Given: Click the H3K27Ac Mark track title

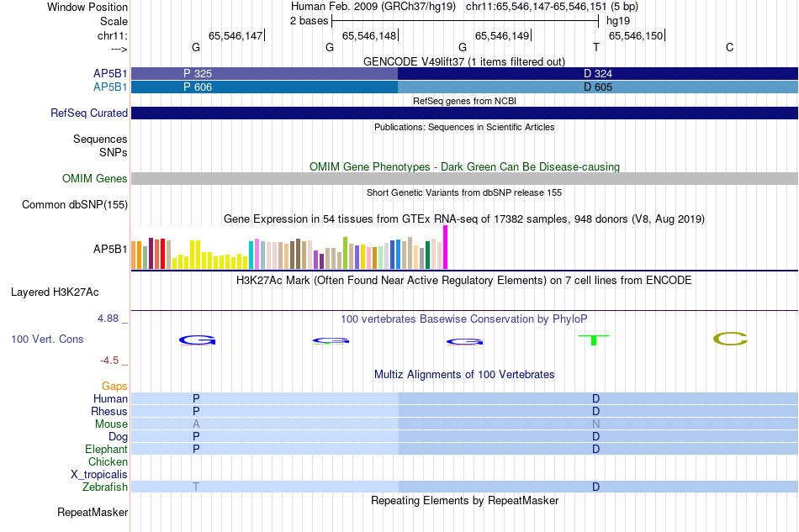Looking at the screenshot, I should (463, 280).
